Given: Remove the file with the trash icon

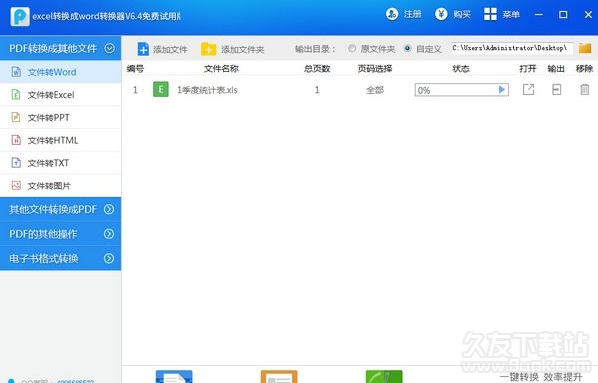Looking at the screenshot, I should tap(584, 90).
